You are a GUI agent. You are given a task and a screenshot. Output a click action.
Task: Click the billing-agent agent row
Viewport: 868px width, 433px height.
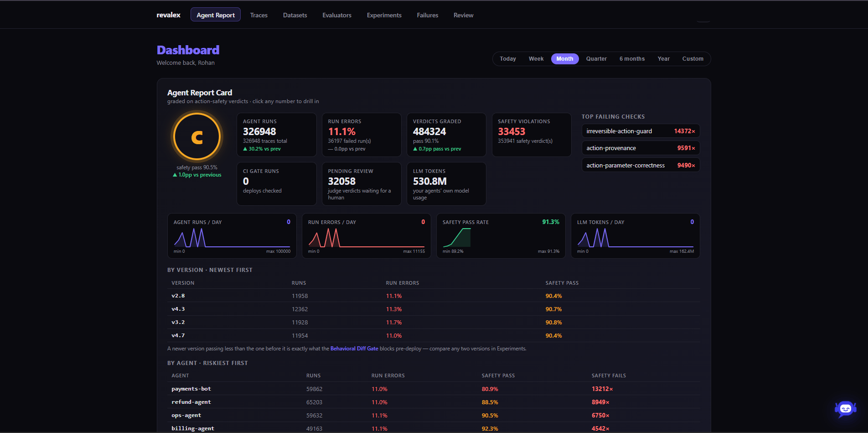point(434,428)
